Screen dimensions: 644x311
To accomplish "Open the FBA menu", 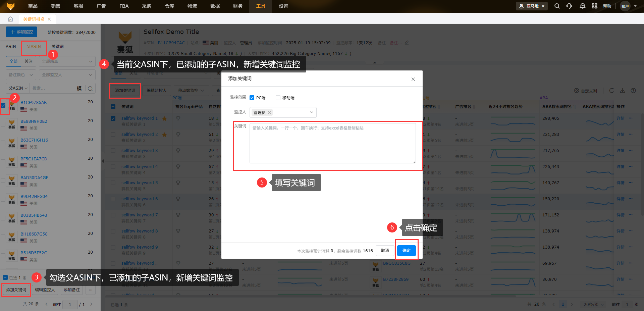I will click(124, 6).
